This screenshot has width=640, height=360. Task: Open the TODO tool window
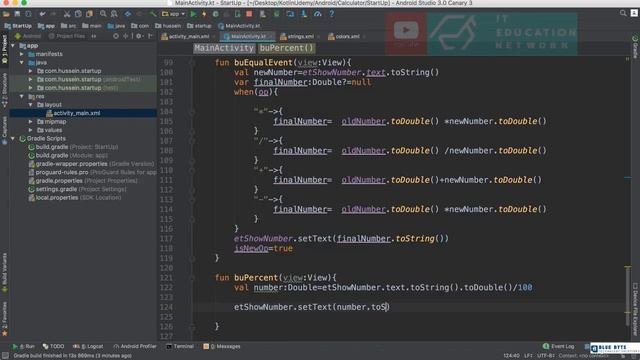pyautogui.click(x=53, y=346)
